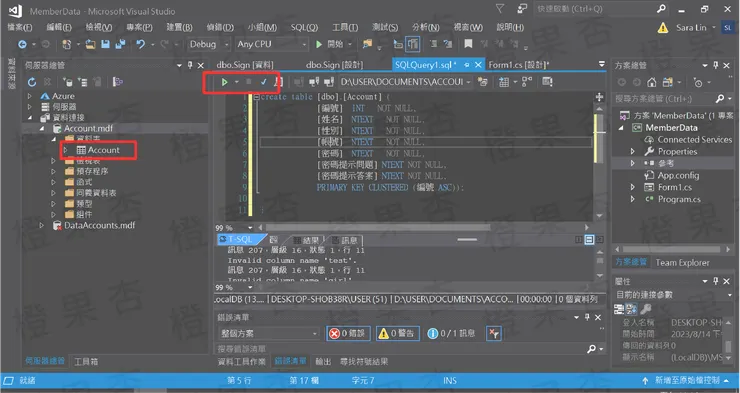The height and width of the screenshot is (393, 740).
Task: Click the notifications flag icon in title bar
Action: (500, 9)
